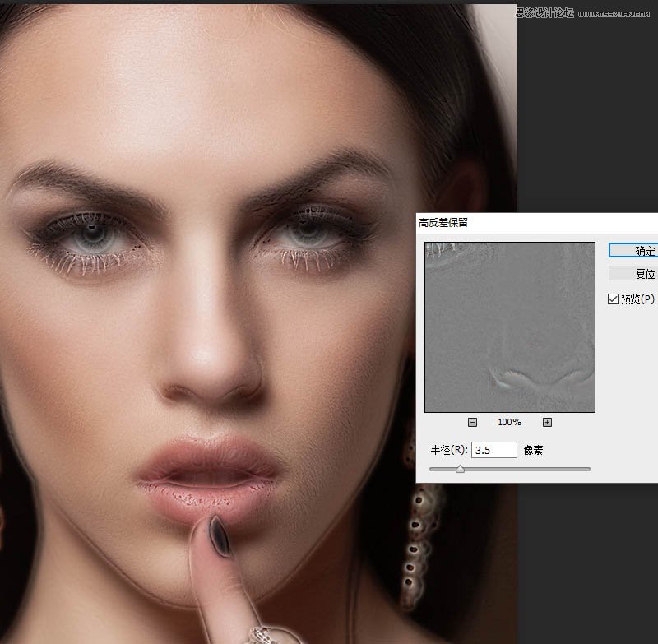Screen dimensions: 658x644
Task: Zoom in the High Pass preview
Action: click(x=547, y=423)
